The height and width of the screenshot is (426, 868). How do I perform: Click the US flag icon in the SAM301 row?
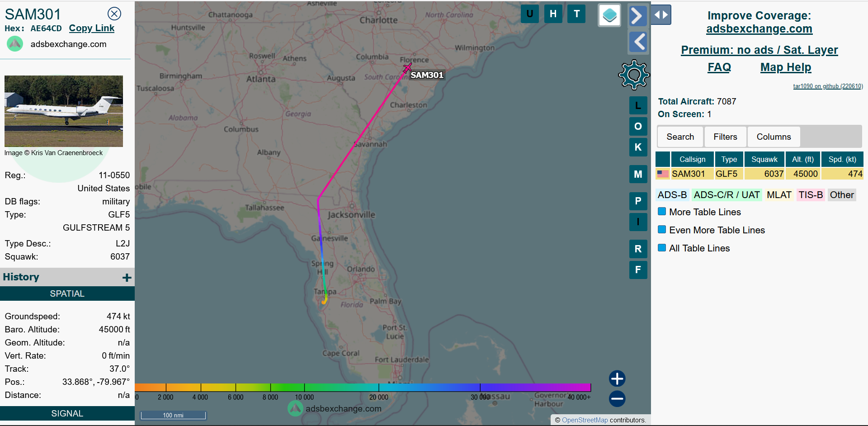coord(663,174)
